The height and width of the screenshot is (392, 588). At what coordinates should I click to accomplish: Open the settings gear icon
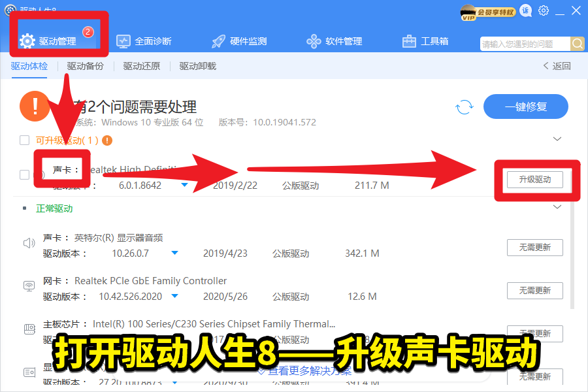pyautogui.click(x=544, y=10)
